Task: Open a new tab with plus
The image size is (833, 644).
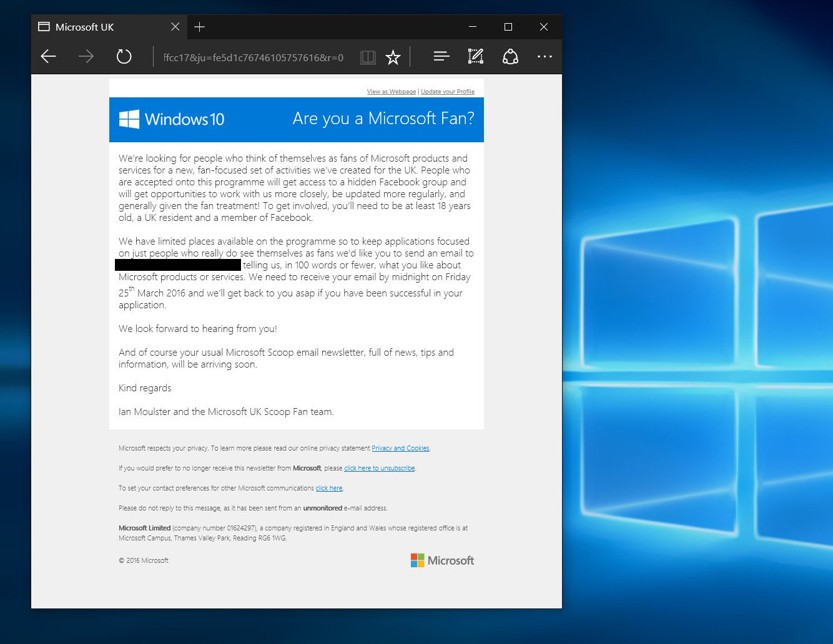Action: pos(200,27)
